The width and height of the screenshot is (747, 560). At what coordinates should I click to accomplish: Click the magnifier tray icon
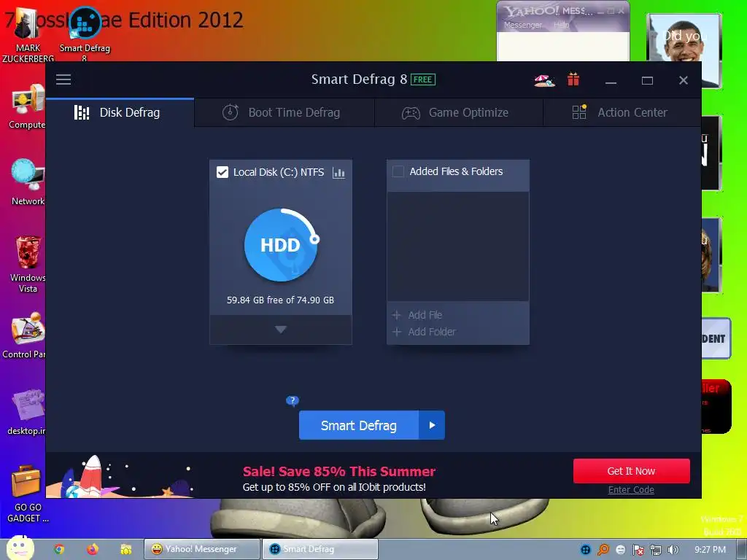[x=603, y=550]
